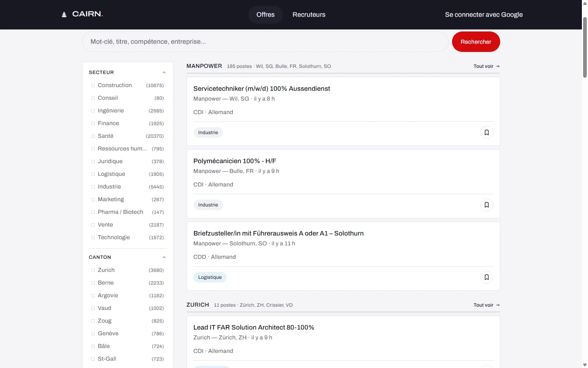
Task: Filter by canton Zurich
Action: pos(93,270)
